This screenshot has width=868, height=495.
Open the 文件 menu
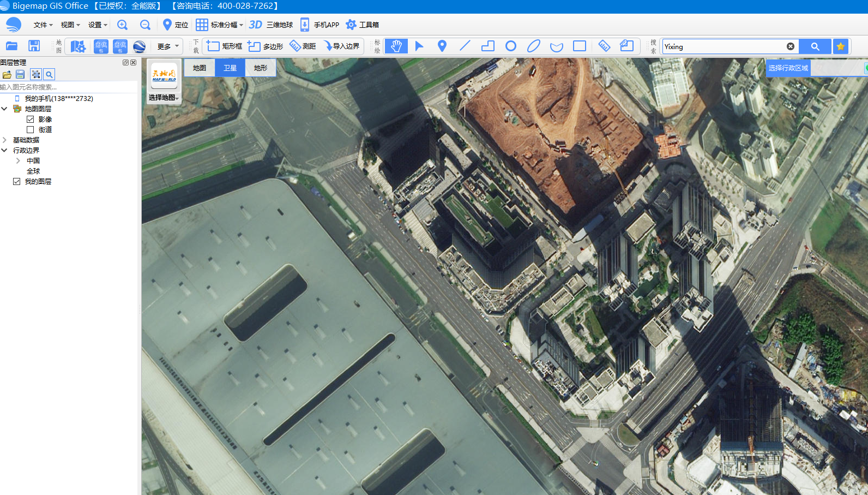pyautogui.click(x=43, y=25)
